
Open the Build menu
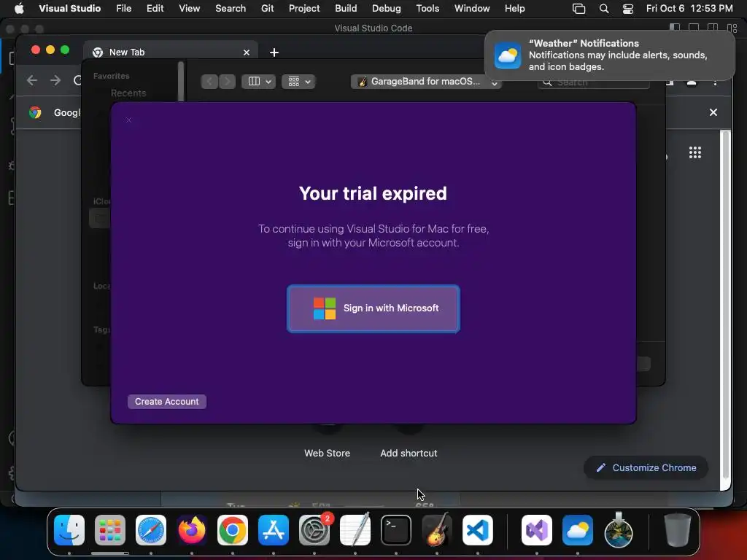click(346, 8)
